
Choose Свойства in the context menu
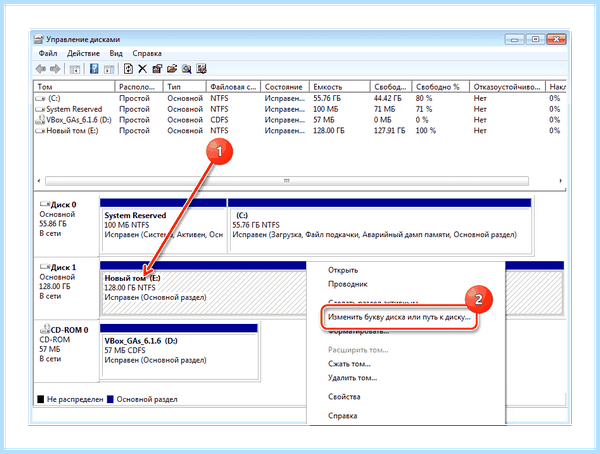pos(344,397)
